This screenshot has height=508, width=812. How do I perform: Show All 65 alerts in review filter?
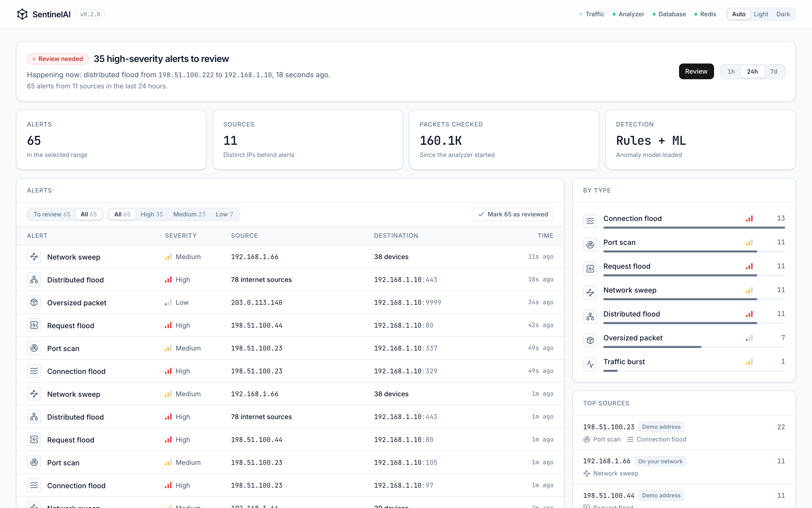point(89,214)
